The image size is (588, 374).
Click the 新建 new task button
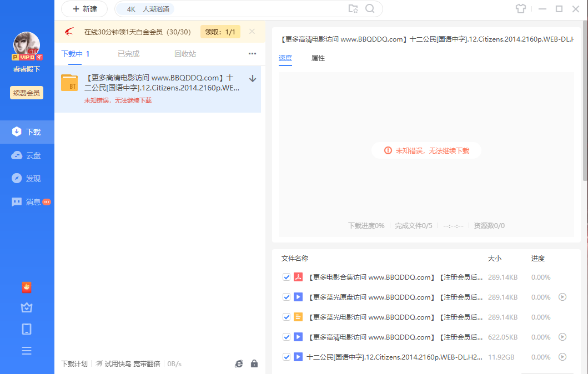click(x=84, y=9)
